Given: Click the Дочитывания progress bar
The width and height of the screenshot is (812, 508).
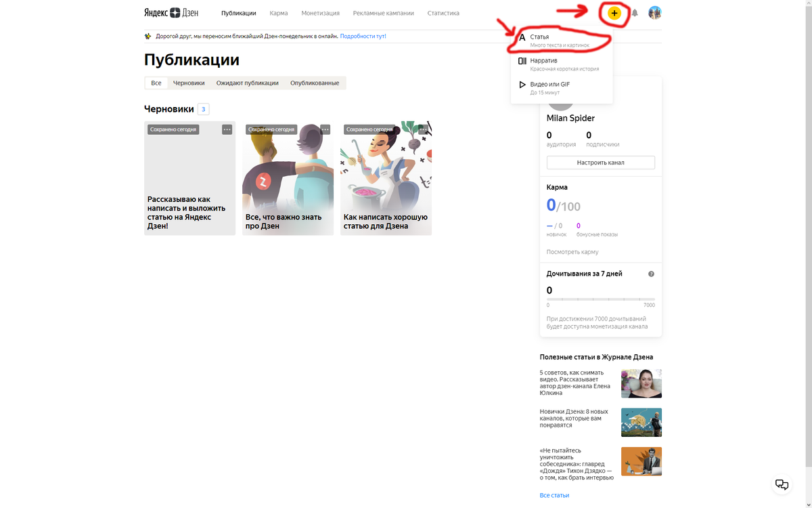Looking at the screenshot, I should (x=601, y=299).
